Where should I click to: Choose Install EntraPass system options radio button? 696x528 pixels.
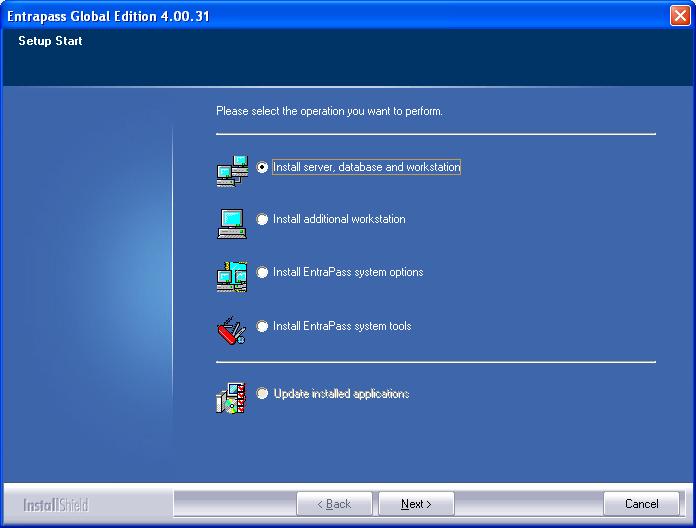(262, 272)
